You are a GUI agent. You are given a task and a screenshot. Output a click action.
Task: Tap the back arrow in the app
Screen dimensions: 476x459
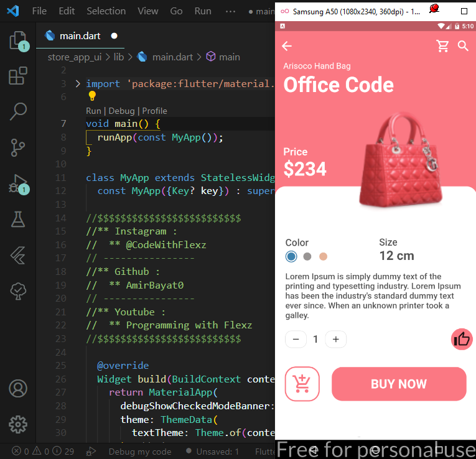pos(287,46)
